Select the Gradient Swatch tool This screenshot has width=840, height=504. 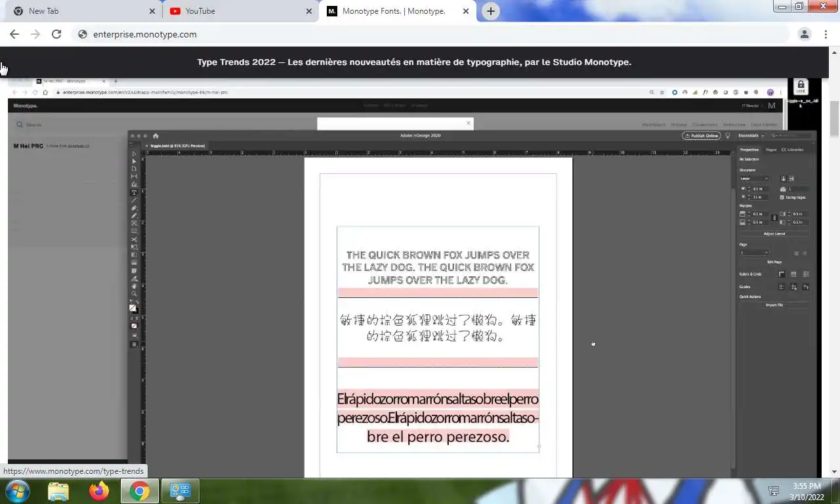click(134, 255)
